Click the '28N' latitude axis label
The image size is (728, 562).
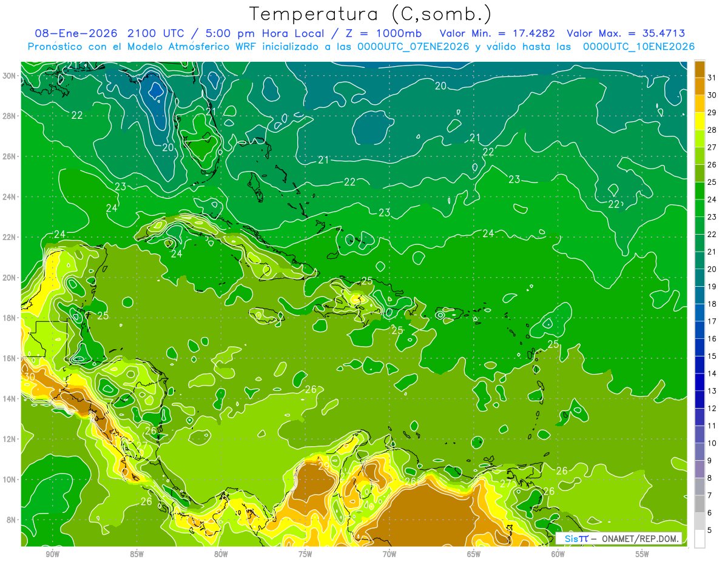tap(9, 116)
